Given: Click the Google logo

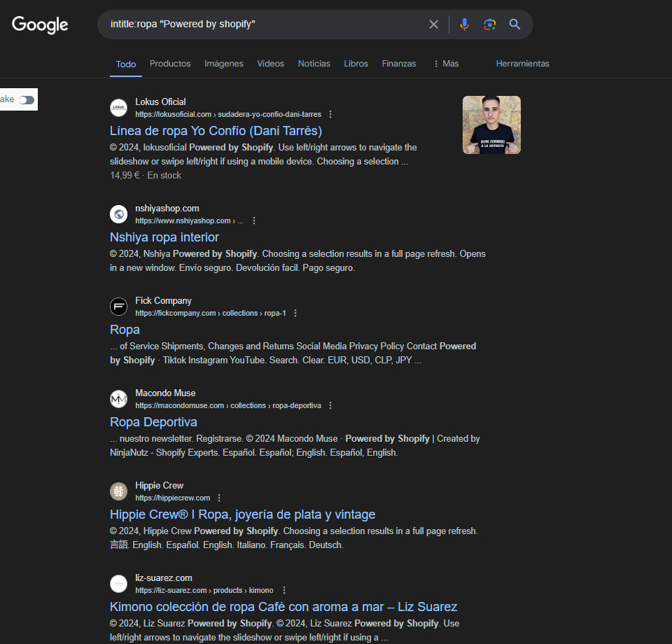Looking at the screenshot, I should click(x=40, y=24).
